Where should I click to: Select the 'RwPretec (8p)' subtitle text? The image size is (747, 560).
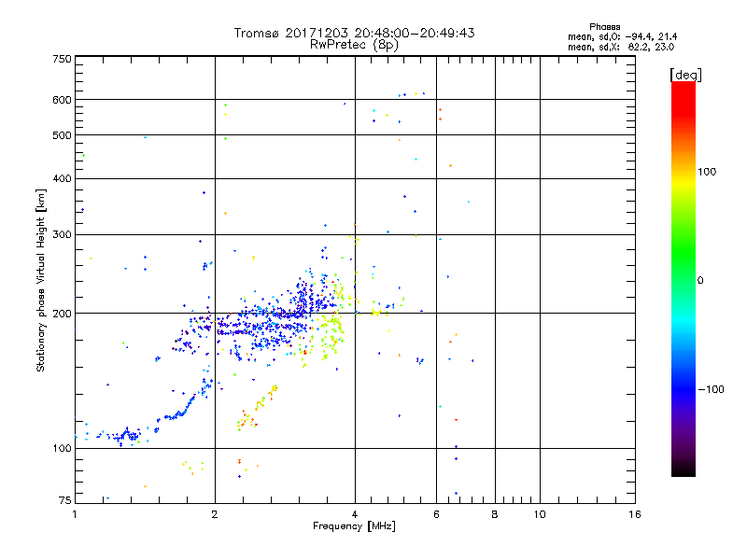354,45
